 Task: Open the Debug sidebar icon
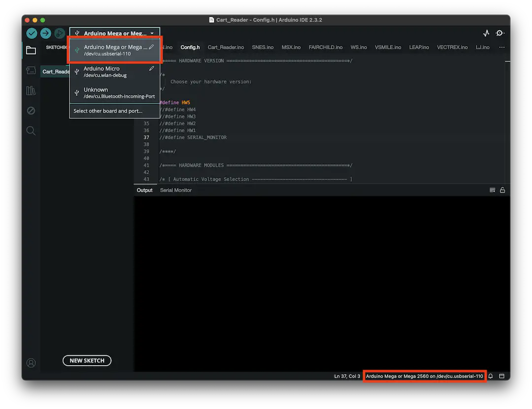pos(31,111)
